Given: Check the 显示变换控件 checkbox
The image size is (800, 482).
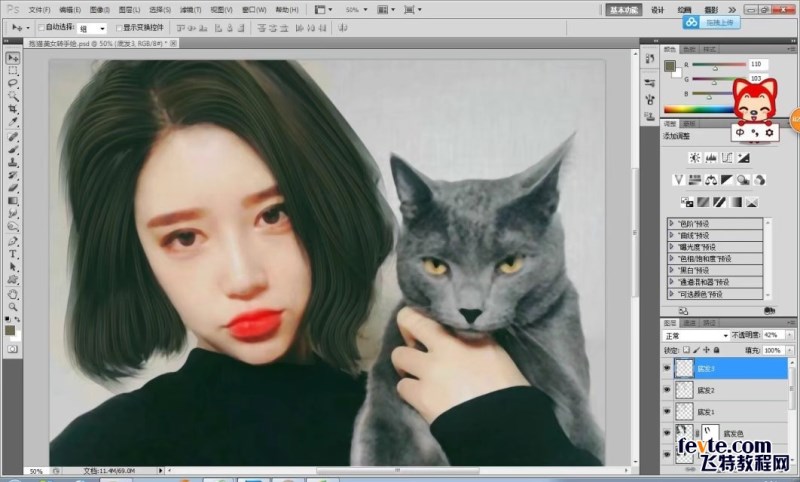Looking at the screenshot, I should click(120, 28).
